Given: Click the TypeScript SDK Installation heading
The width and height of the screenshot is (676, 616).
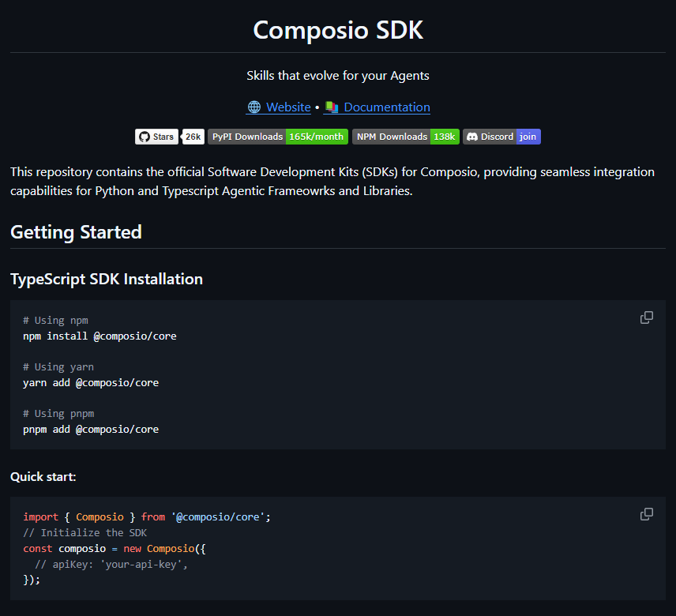Looking at the screenshot, I should coord(107,279).
